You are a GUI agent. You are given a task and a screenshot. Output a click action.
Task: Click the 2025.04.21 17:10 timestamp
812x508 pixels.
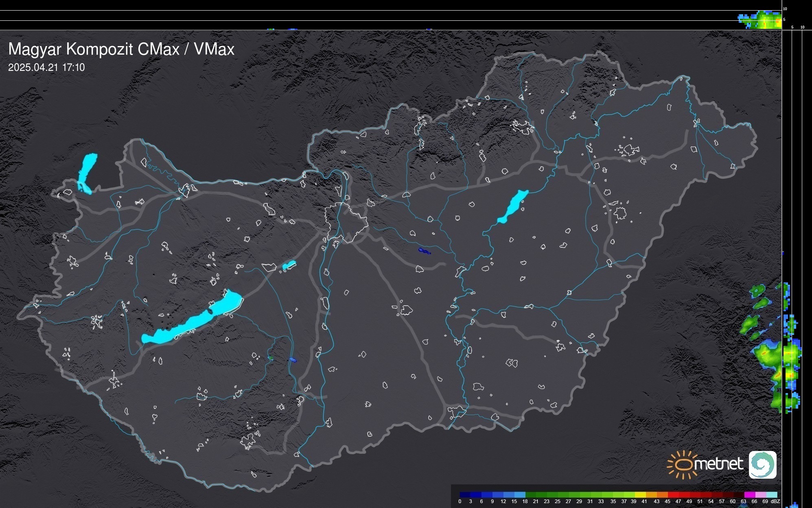coord(46,68)
